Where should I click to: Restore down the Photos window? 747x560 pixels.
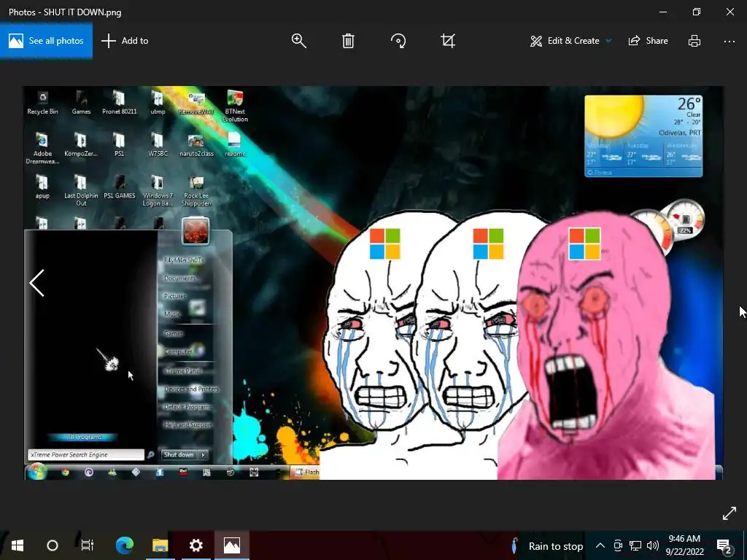tap(697, 12)
